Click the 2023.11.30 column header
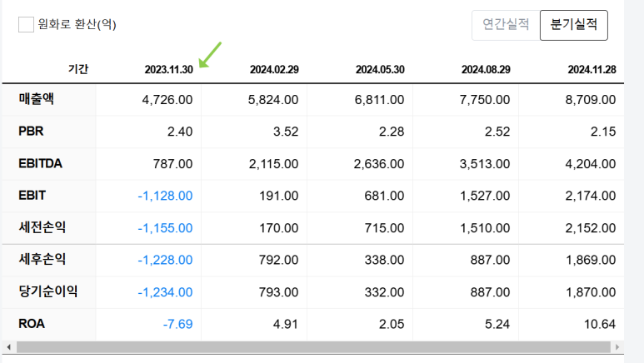Viewport: 644px width, 363px height. click(169, 69)
